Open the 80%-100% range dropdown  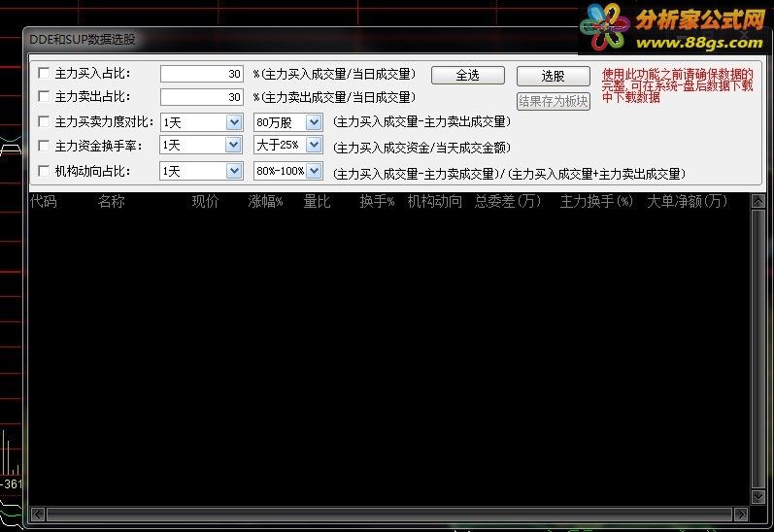pos(314,171)
